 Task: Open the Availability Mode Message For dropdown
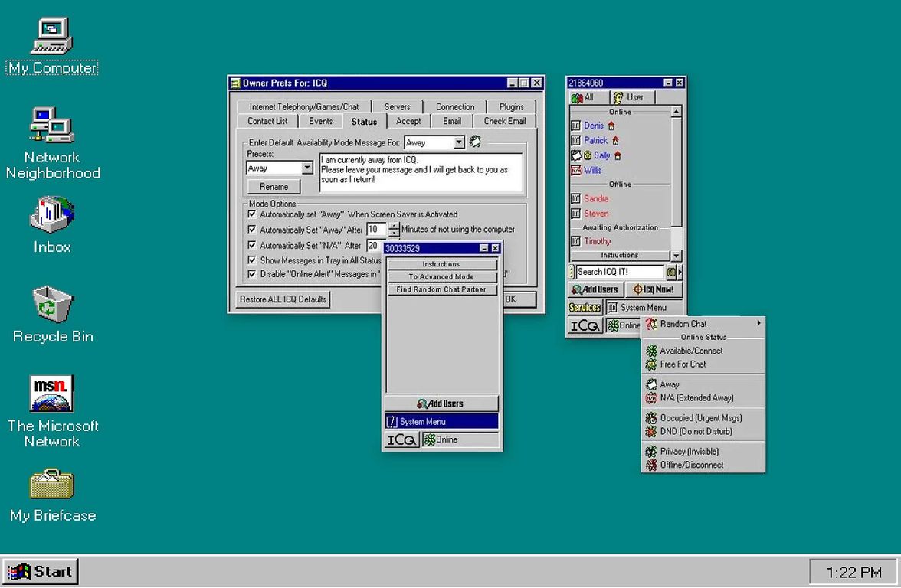coord(458,142)
